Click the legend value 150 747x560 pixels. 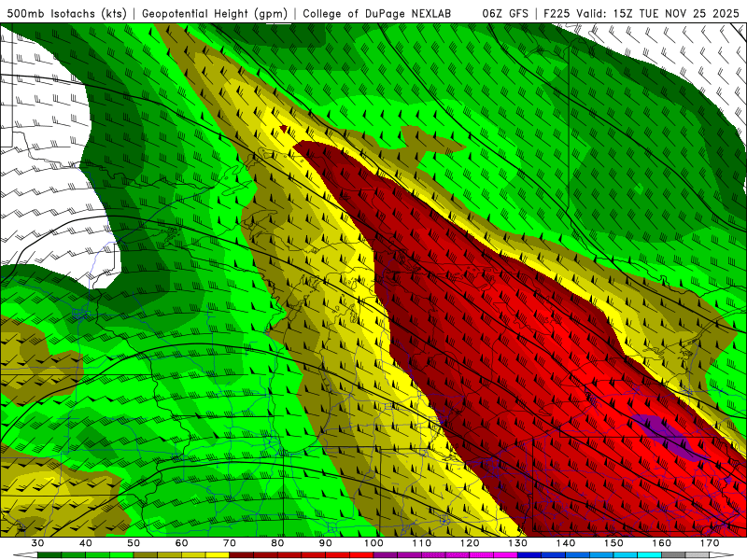click(x=614, y=543)
